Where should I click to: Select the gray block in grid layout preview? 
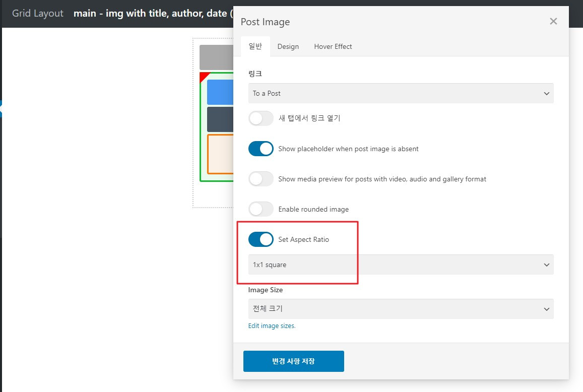[216, 57]
